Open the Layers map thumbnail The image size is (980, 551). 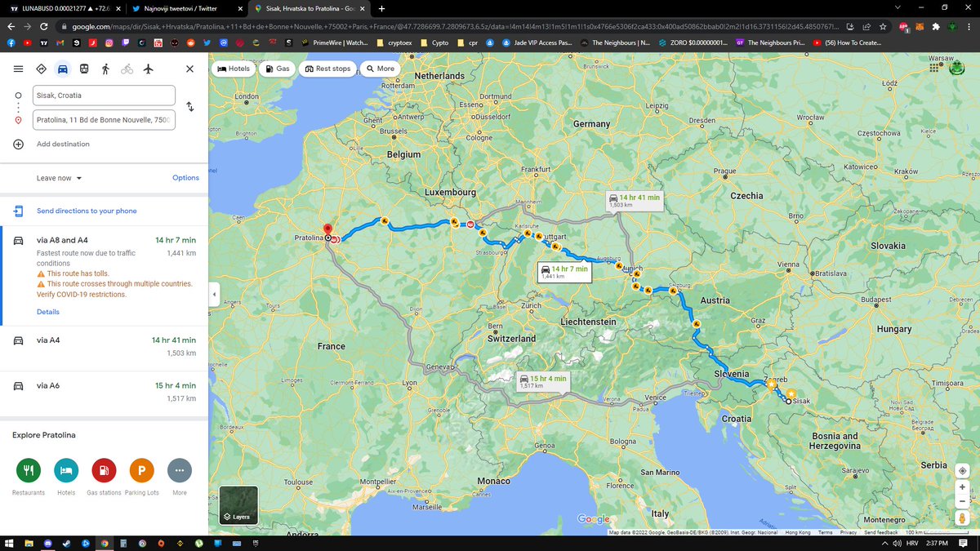[x=238, y=504]
